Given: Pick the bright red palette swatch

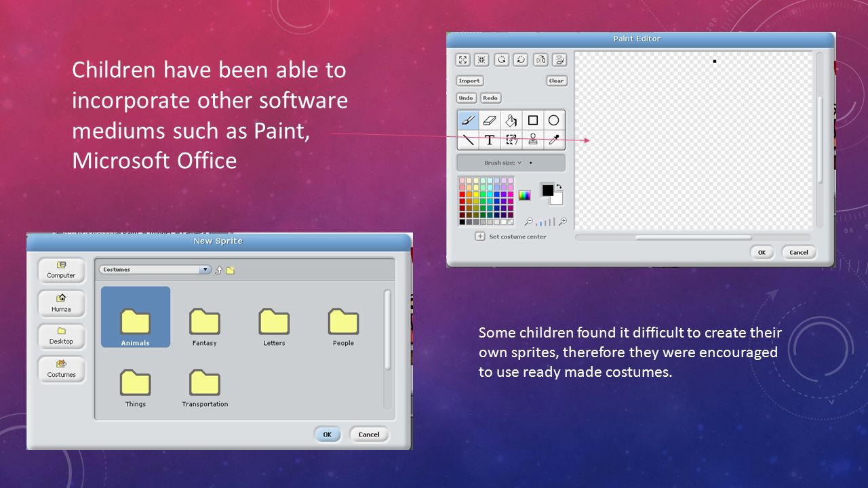Looking at the screenshot, I should pyautogui.click(x=462, y=195).
